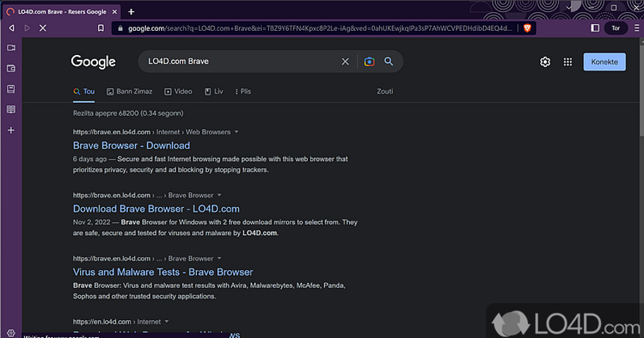Open Google quick settings gear
This screenshot has height=338, width=644.
(x=545, y=62)
